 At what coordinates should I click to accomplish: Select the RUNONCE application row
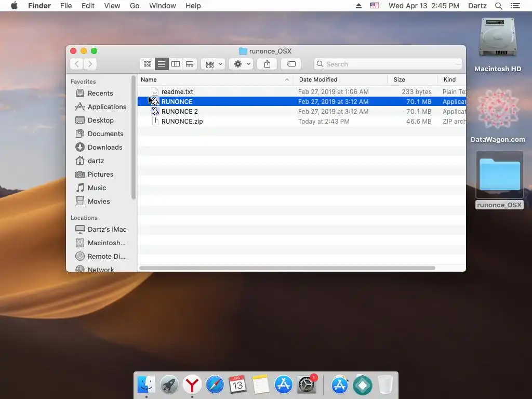point(302,101)
